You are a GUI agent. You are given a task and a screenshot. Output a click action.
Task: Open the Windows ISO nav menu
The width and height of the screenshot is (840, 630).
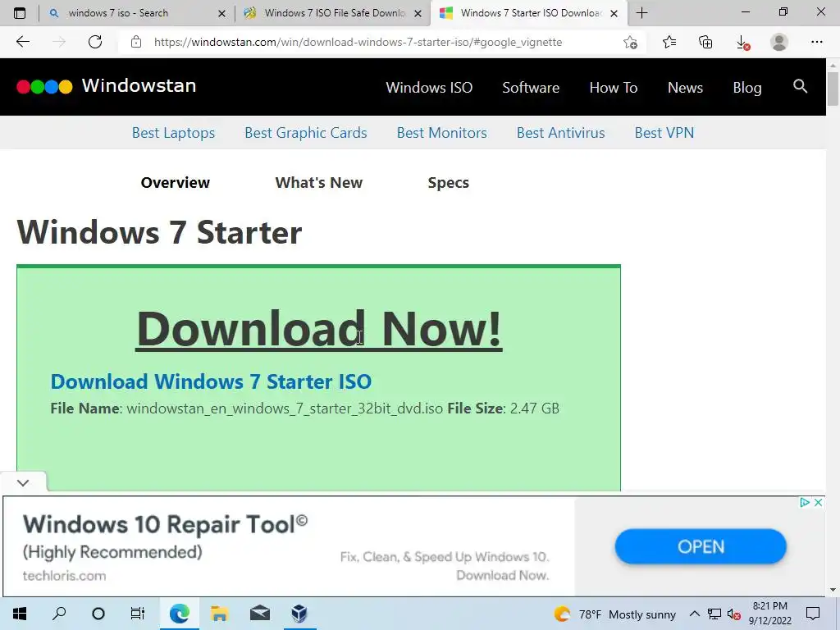pos(429,87)
